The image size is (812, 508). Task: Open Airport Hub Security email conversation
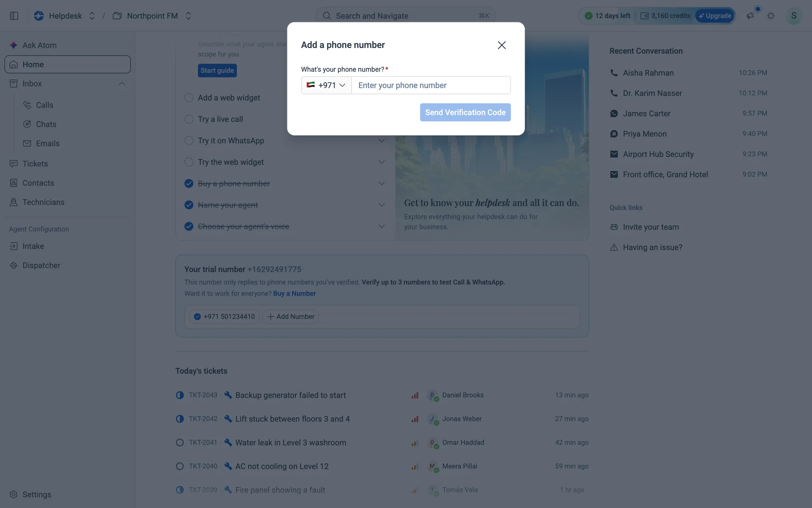688,154
